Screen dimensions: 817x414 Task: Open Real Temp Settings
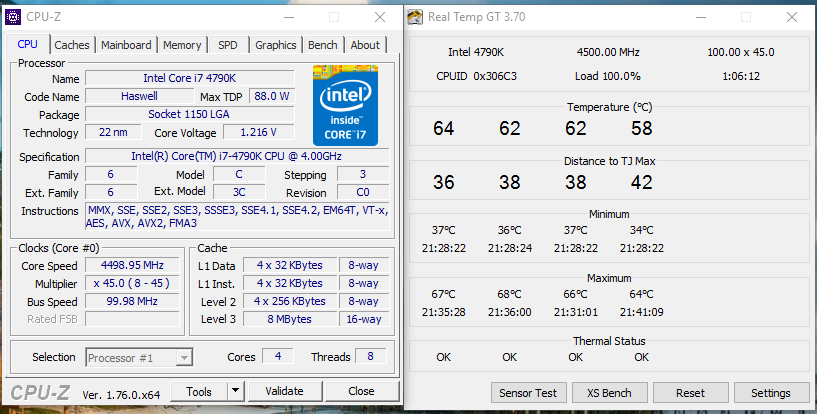pos(771,393)
